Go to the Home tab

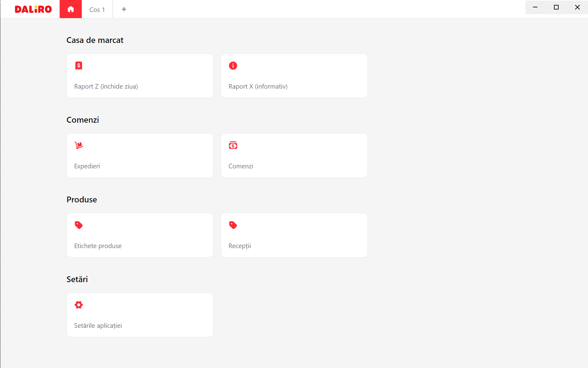pos(71,9)
